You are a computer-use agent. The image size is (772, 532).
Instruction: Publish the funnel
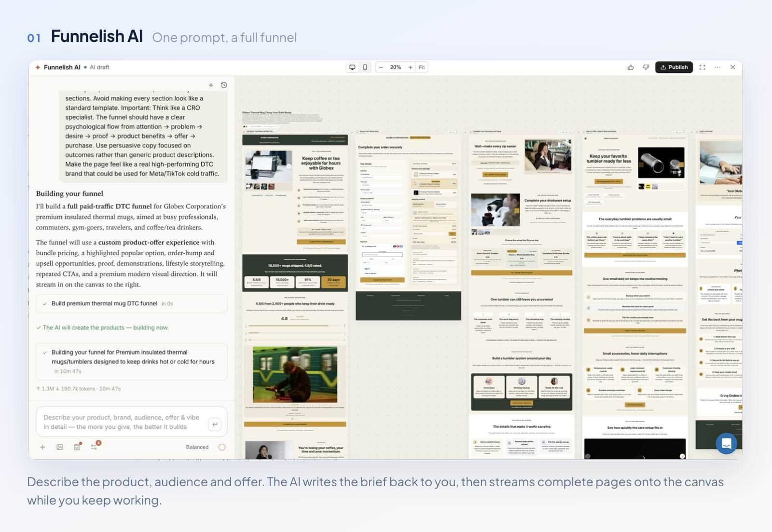pos(674,68)
